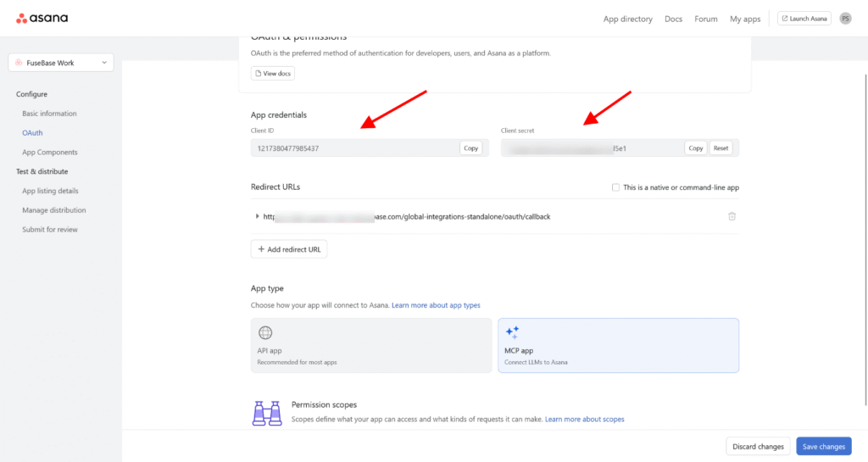Click the 'Configure' sidebar heading
The width and height of the screenshot is (868, 462).
tap(31, 94)
